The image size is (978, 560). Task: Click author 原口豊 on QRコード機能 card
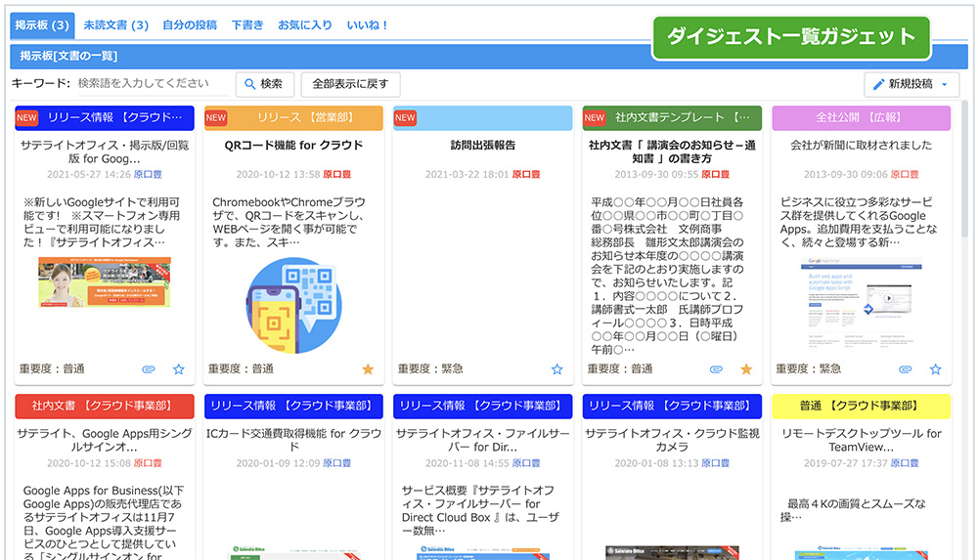pos(336,175)
